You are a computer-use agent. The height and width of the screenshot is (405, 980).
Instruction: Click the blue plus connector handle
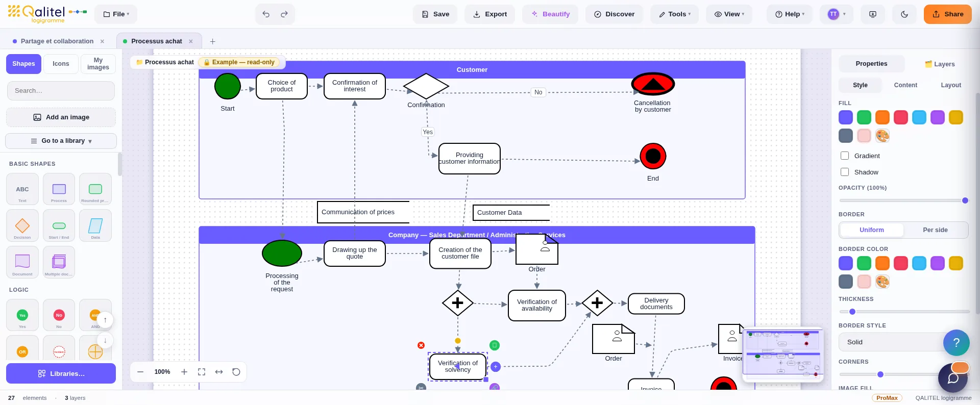click(496, 367)
